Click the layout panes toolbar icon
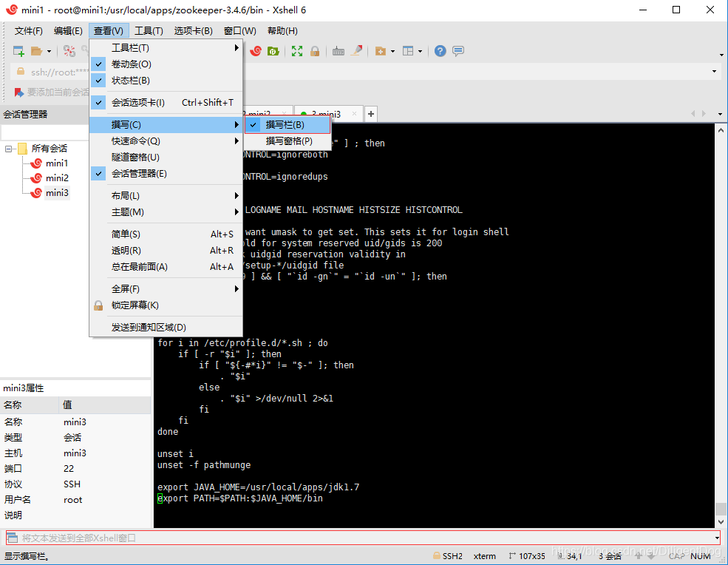Viewport: 728px width, 565px height. tap(408, 51)
